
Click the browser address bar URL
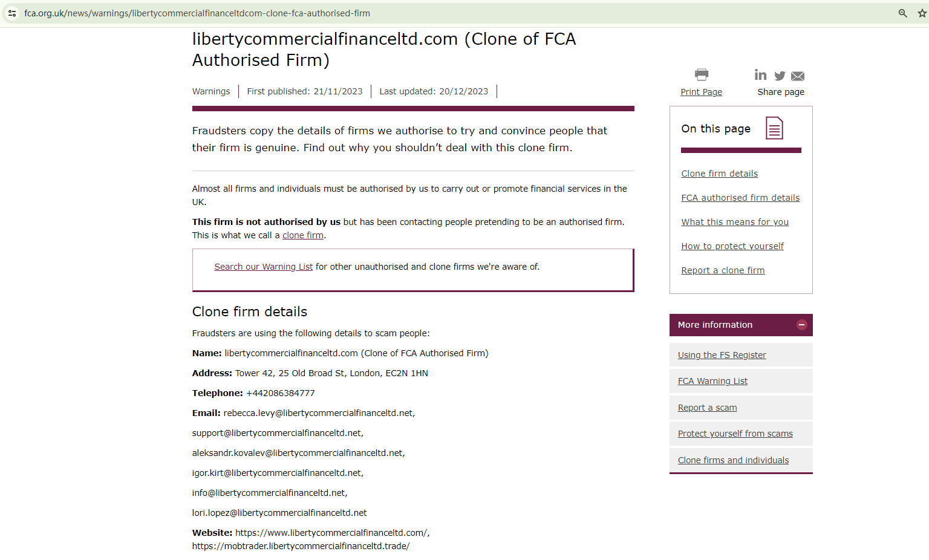[x=197, y=13]
